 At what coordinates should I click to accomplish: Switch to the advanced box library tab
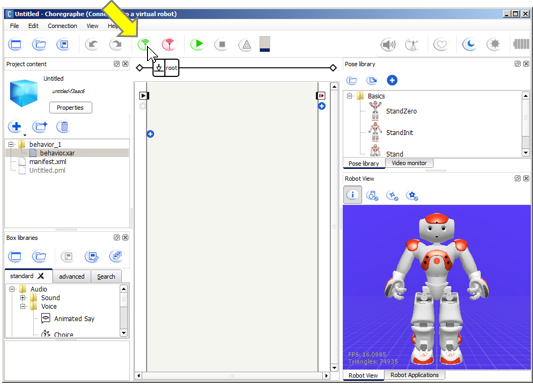(x=72, y=276)
